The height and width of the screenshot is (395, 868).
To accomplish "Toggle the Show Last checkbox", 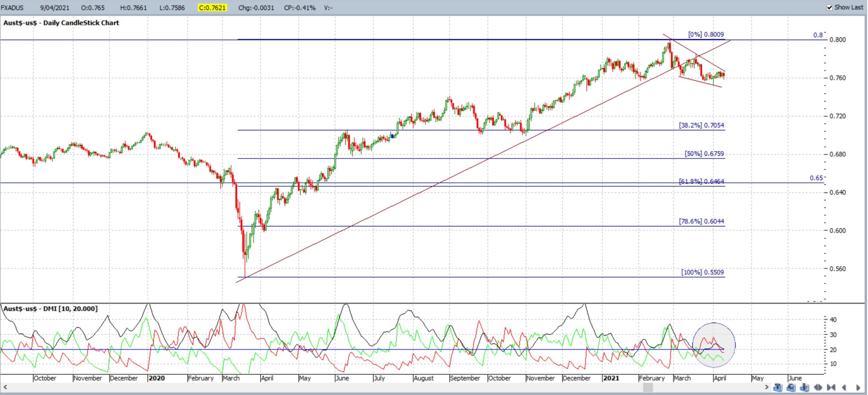I will point(829,8).
